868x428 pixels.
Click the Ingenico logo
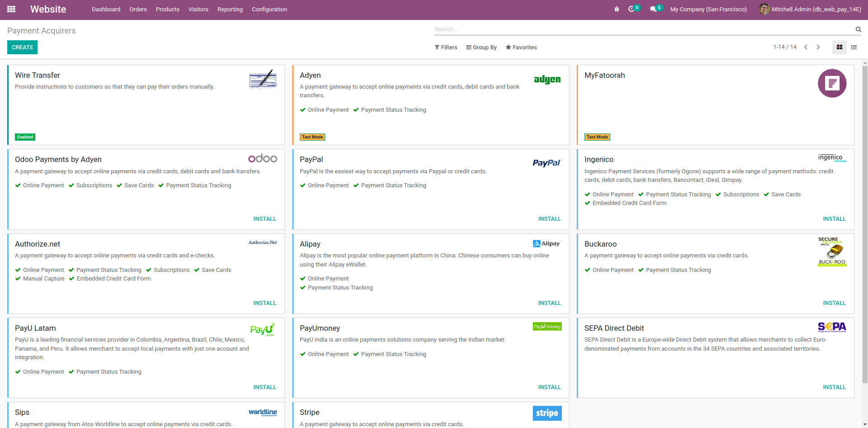832,158
